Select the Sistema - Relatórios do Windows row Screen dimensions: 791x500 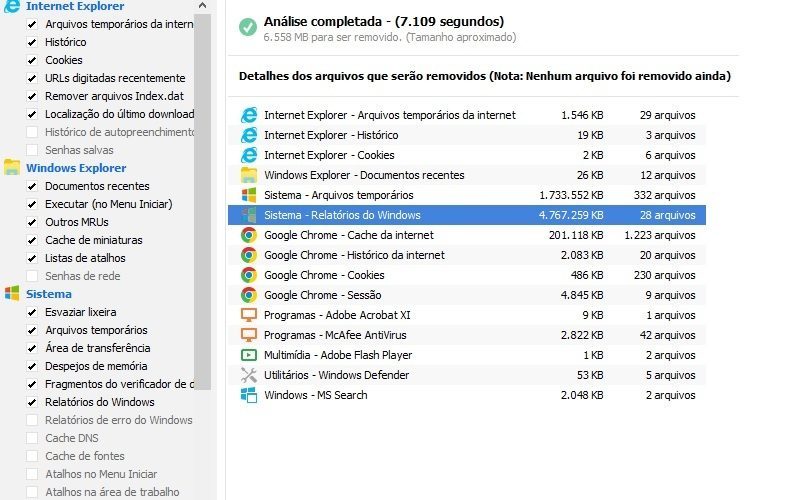coord(467,215)
